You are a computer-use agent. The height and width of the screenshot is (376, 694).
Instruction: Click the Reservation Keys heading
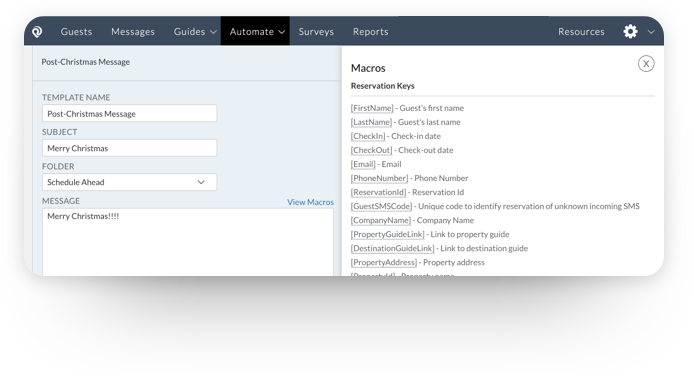pyautogui.click(x=382, y=86)
